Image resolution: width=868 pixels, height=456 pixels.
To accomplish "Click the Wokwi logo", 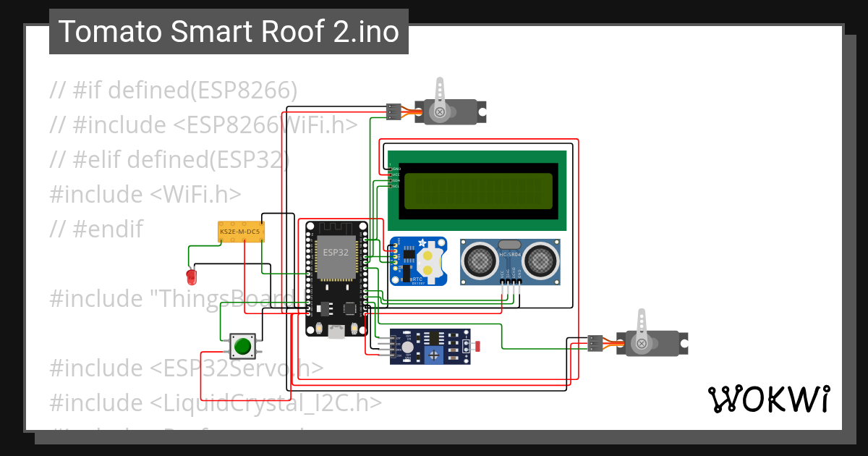I will click(770, 399).
